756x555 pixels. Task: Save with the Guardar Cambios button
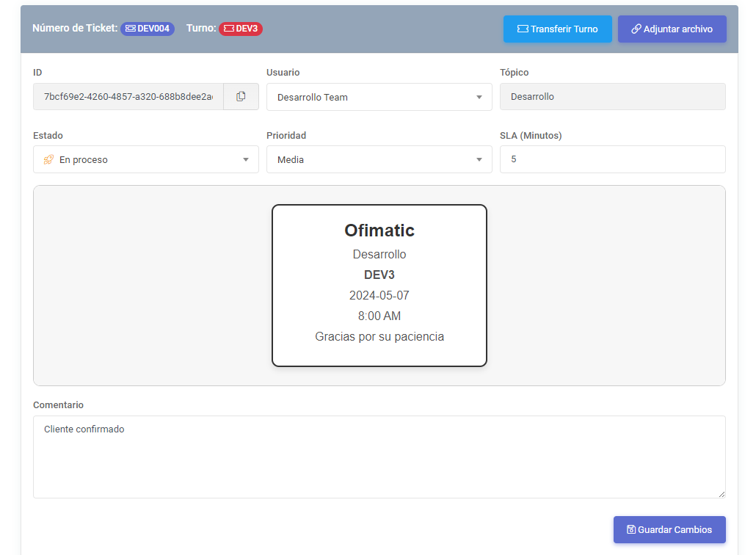pyautogui.click(x=669, y=529)
